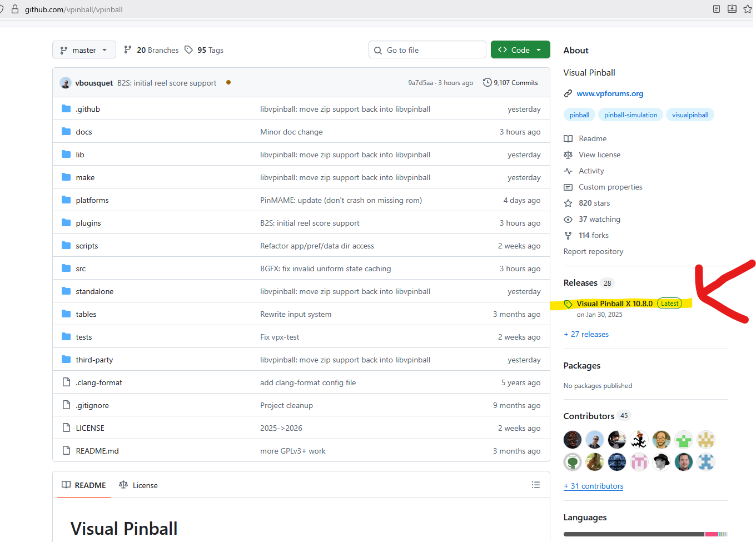This screenshot has width=756, height=542.
Task: Switch to the License tab
Action: click(138, 485)
